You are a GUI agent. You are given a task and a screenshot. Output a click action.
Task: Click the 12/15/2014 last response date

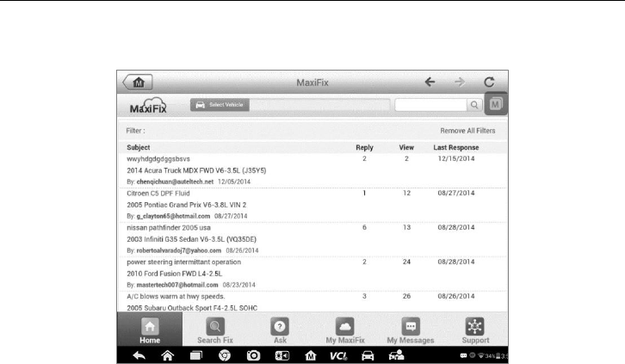(456, 158)
